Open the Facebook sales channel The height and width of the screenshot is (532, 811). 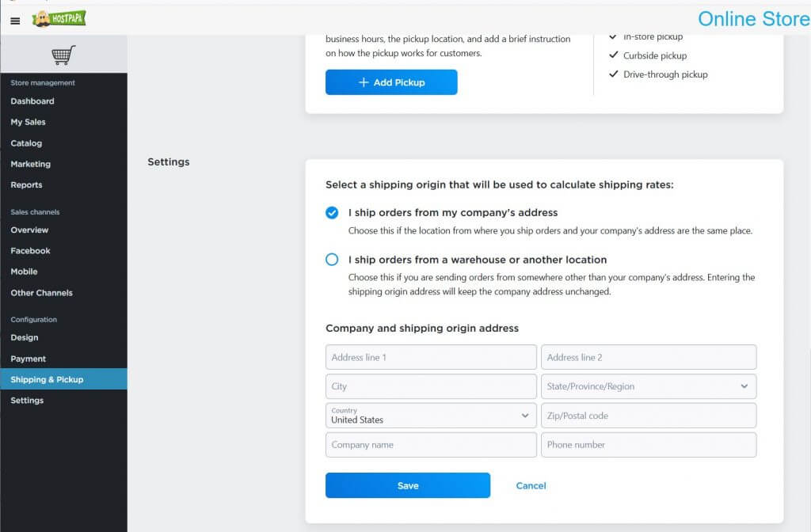point(30,251)
